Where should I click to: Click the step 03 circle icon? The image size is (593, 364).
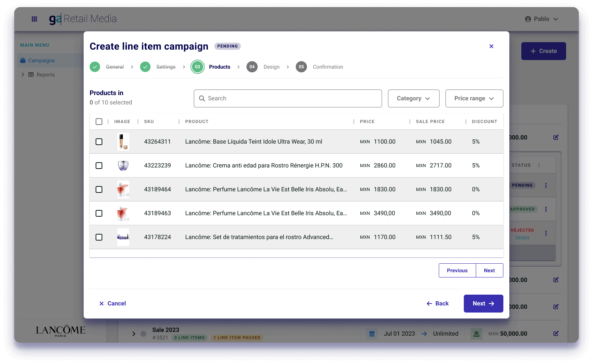pyautogui.click(x=198, y=67)
